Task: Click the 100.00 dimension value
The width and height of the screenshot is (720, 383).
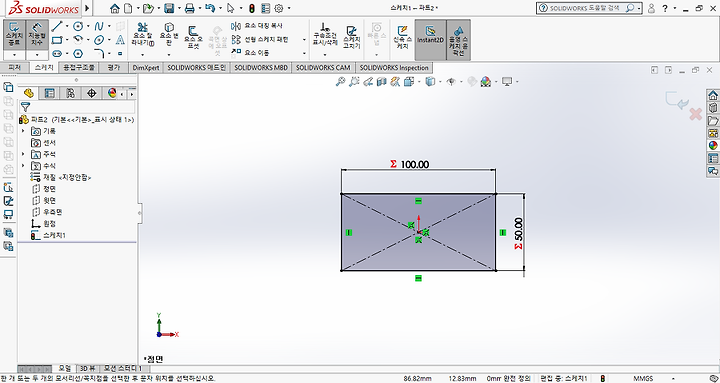Action: (415, 164)
